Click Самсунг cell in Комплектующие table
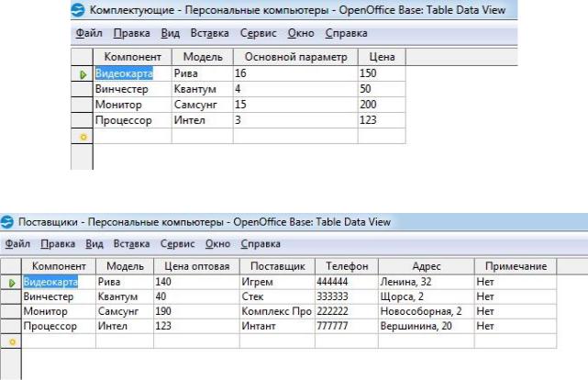Image resolution: width=588 pixels, height=380 pixels. [203, 105]
